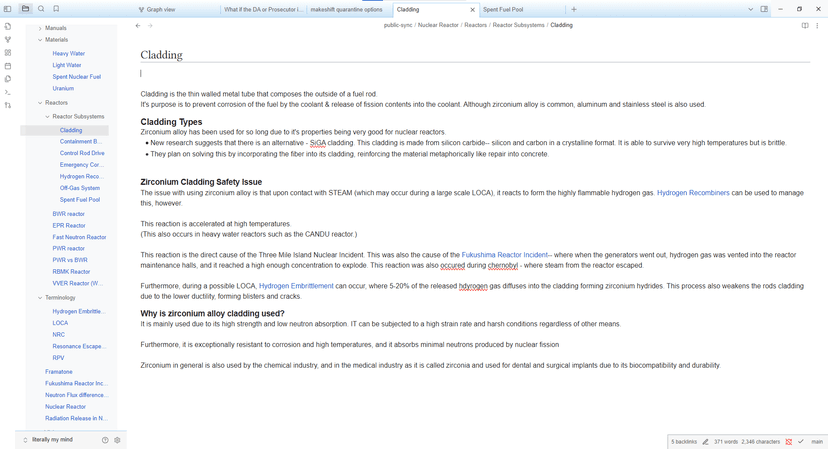Click the help icon beside vault name
Image resolution: width=828 pixels, height=449 pixels.
click(105, 440)
